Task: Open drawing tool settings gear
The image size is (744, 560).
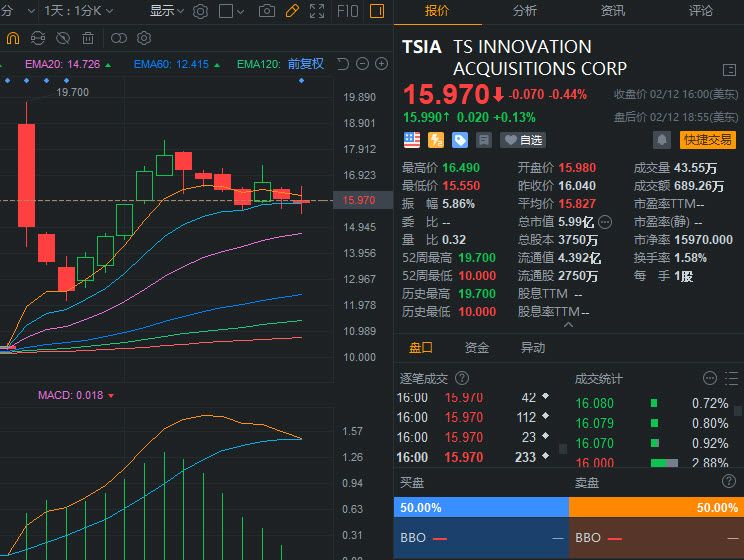Action: 144,38
